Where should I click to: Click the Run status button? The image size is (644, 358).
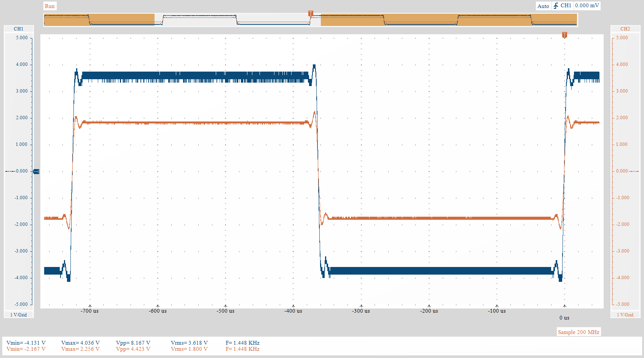[50, 6]
